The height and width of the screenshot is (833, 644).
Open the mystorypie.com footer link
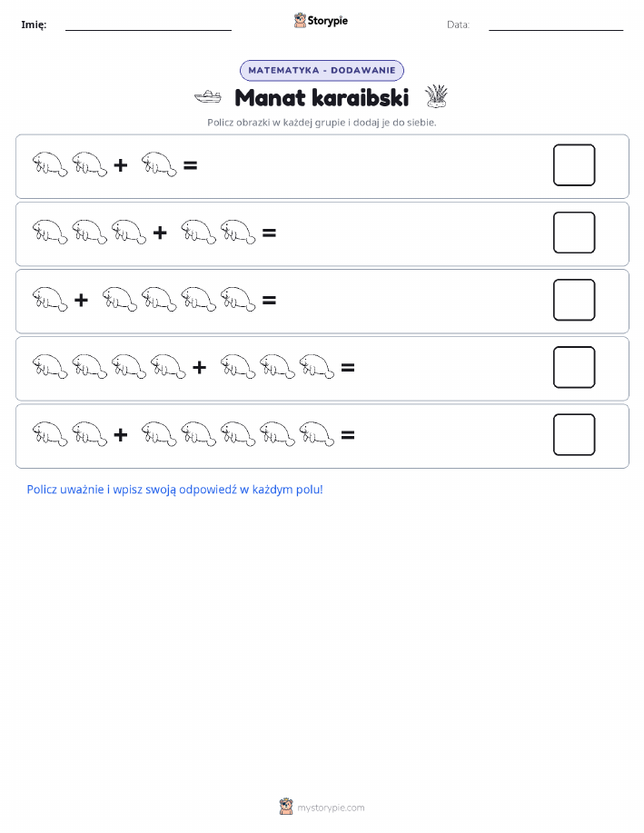pyautogui.click(x=331, y=808)
